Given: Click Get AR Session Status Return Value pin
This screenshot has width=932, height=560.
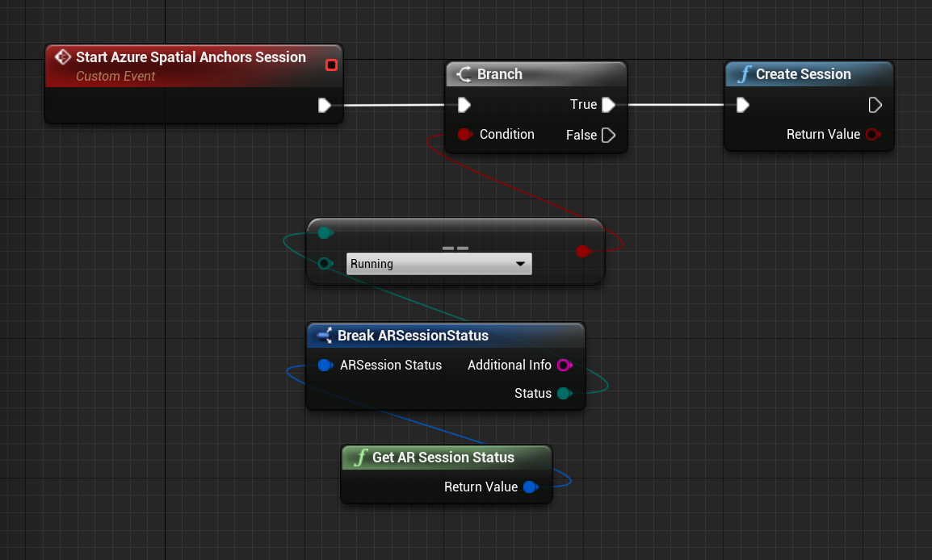Looking at the screenshot, I should coord(530,487).
